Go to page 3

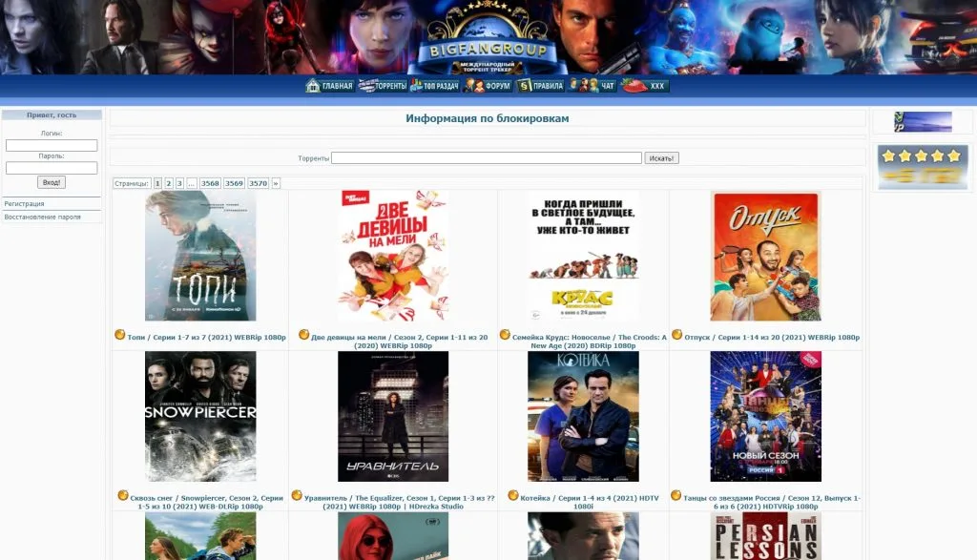pyautogui.click(x=179, y=183)
